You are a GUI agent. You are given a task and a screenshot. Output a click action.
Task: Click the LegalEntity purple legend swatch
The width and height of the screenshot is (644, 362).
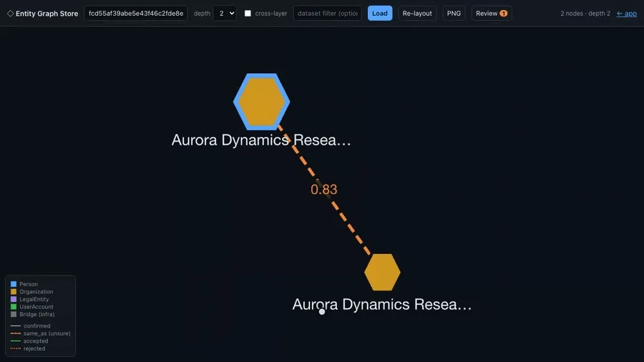[x=14, y=299]
